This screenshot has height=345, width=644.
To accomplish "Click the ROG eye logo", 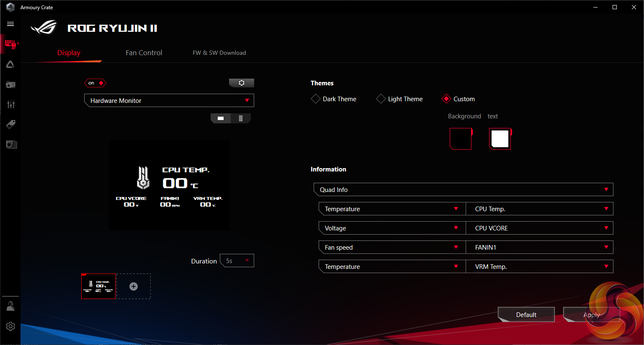I will coord(44,27).
